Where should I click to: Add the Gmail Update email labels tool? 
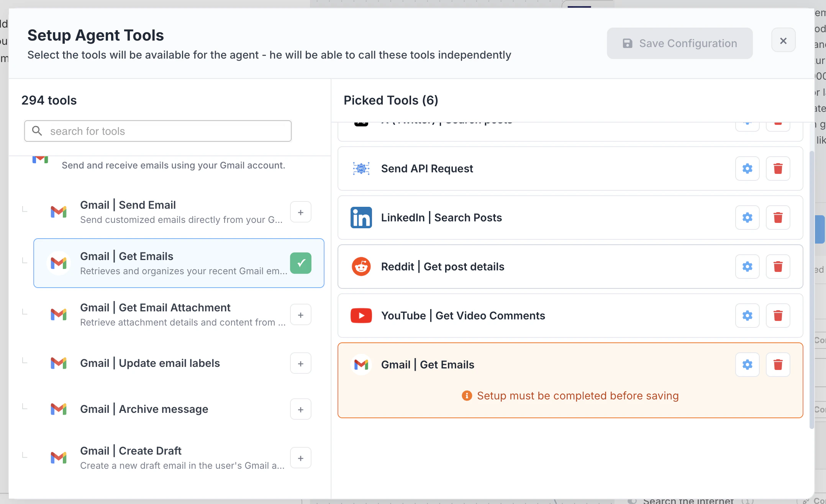[300, 363]
